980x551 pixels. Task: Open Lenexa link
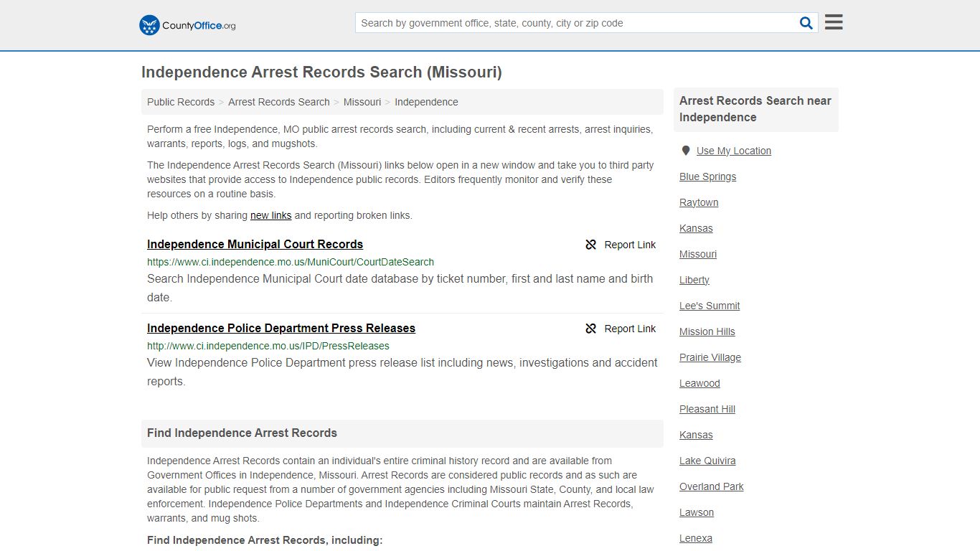696,538
